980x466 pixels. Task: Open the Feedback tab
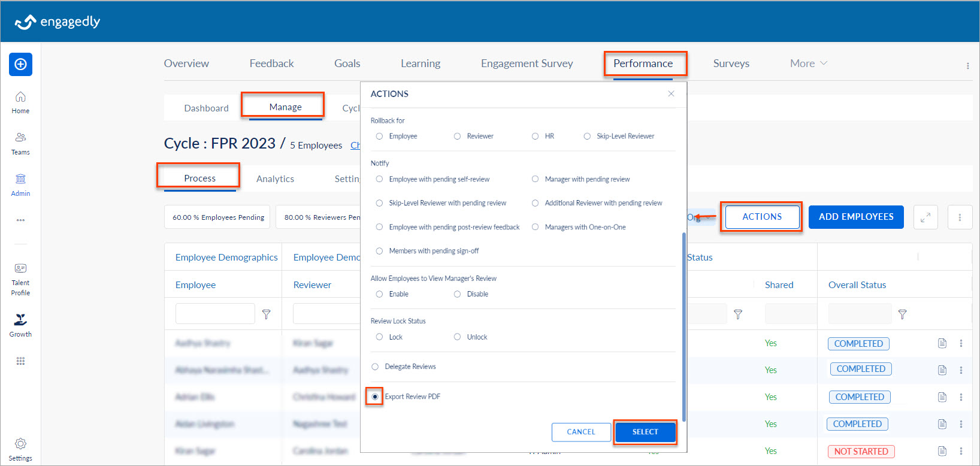[x=271, y=63]
